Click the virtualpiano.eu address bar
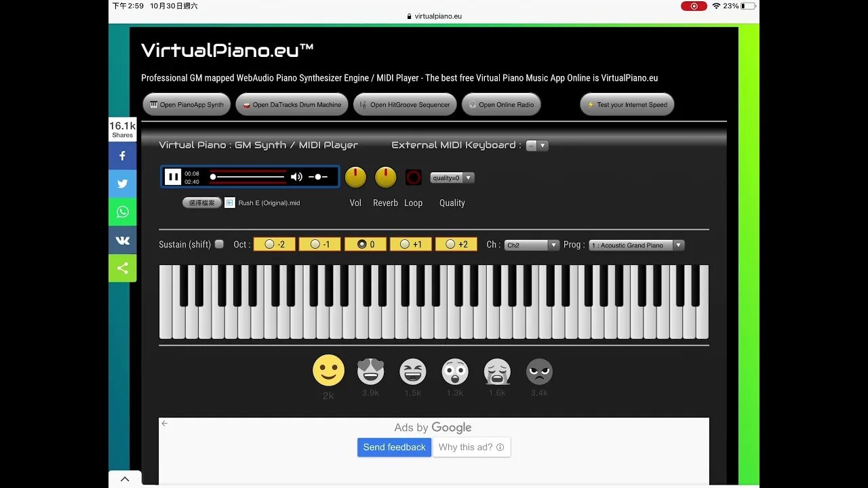Screen dimensions: 868x488 434,16
